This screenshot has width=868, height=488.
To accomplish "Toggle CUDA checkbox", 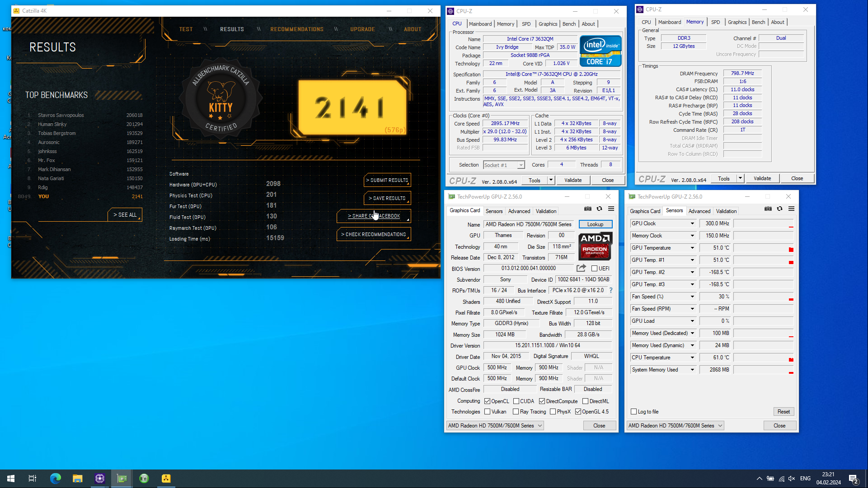I will (x=516, y=401).
